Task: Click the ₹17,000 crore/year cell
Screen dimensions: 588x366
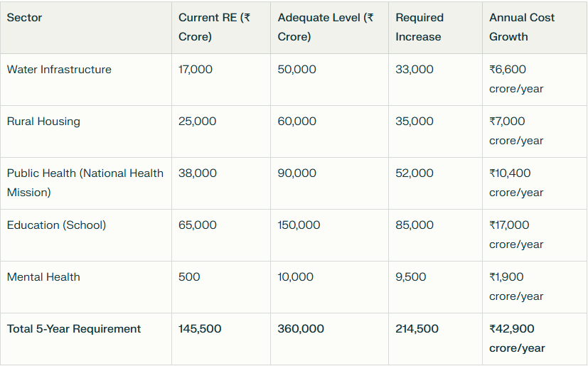Action: coord(516,235)
